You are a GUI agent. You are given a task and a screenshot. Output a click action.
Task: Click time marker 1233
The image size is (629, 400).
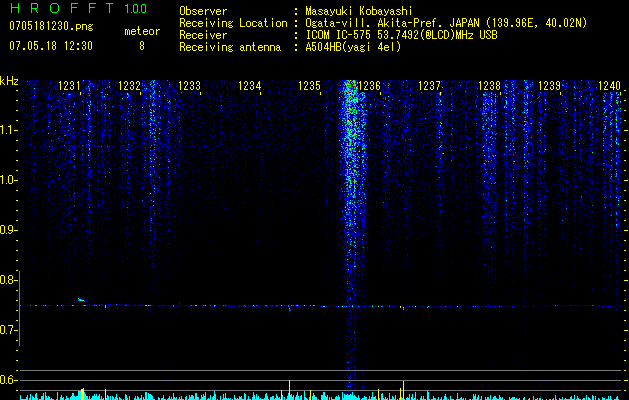pos(189,86)
